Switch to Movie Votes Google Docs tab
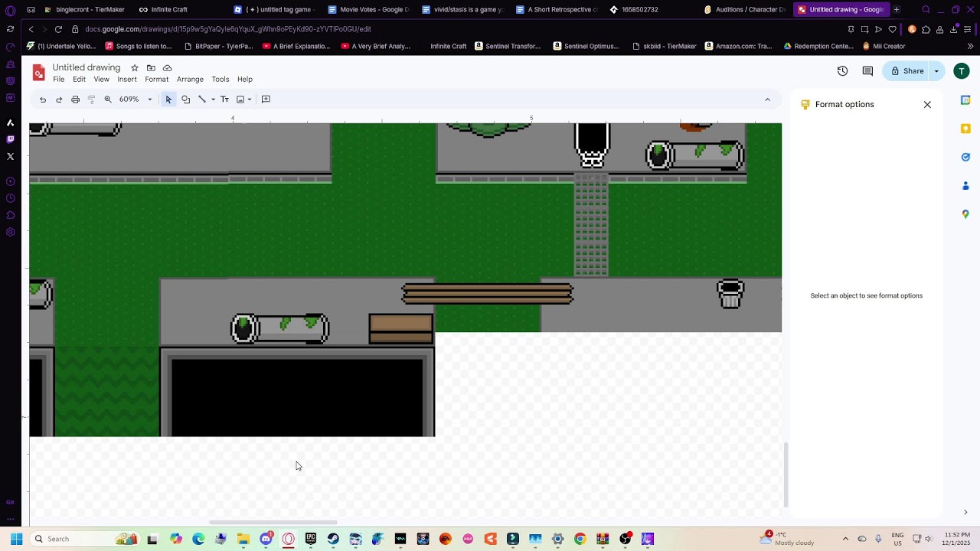The width and height of the screenshot is (980, 551). [x=369, y=9]
